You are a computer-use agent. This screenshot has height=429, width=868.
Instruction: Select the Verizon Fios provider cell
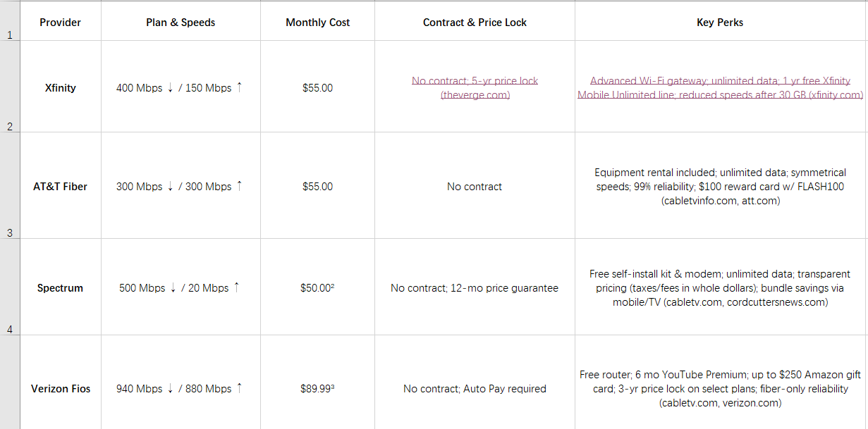61,383
